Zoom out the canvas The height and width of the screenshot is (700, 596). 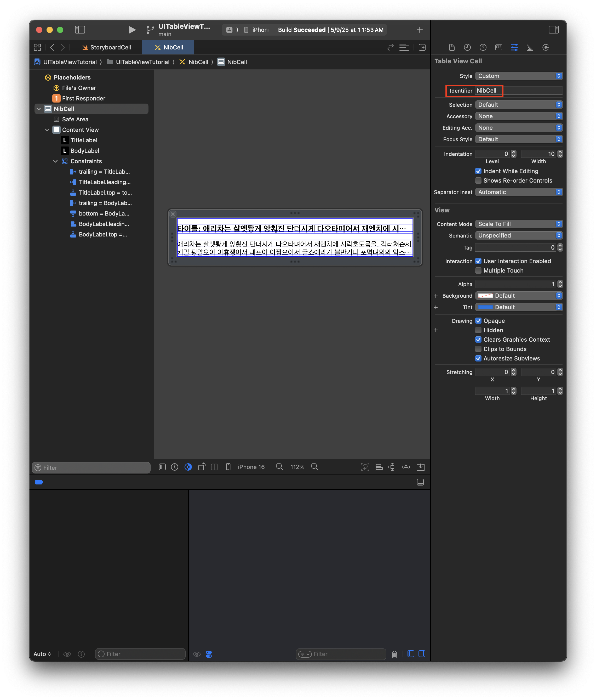tap(279, 467)
